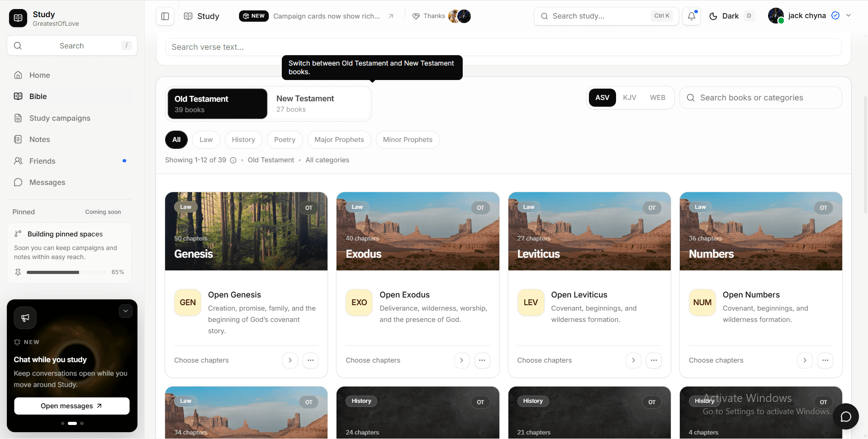The height and width of the screenshot is (439, 868).
Task: Click the NUM book badge
Action: tap(702, 302)
